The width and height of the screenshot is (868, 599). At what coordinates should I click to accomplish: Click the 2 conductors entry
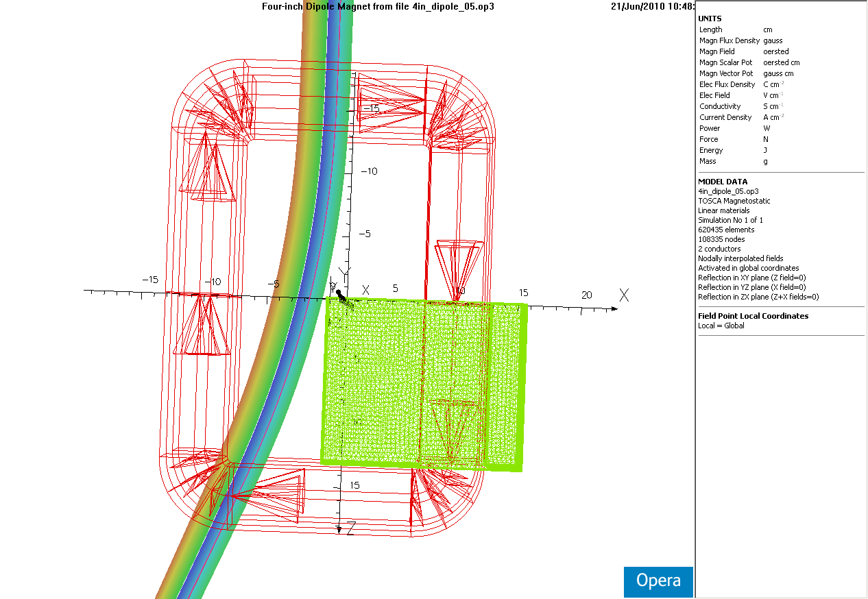point(719,249)
